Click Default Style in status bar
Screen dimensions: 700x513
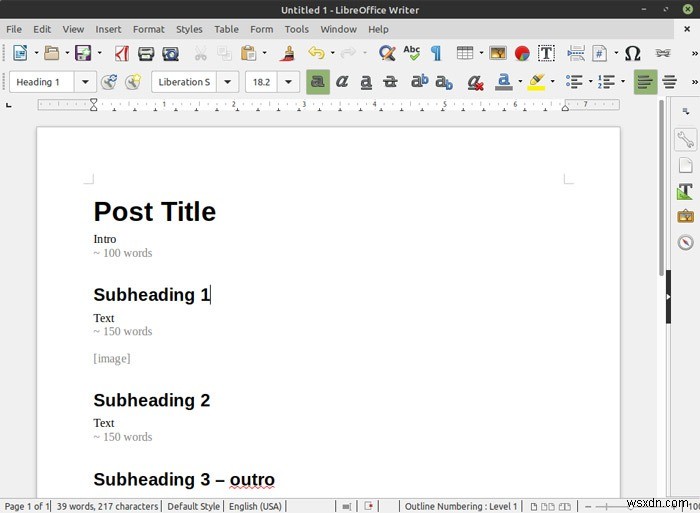[x=193, y=506]
